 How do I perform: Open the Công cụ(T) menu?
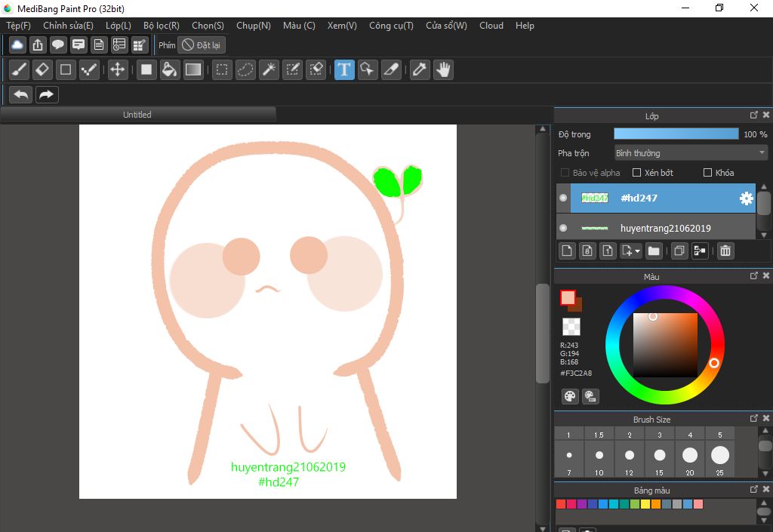coord(391,26)
